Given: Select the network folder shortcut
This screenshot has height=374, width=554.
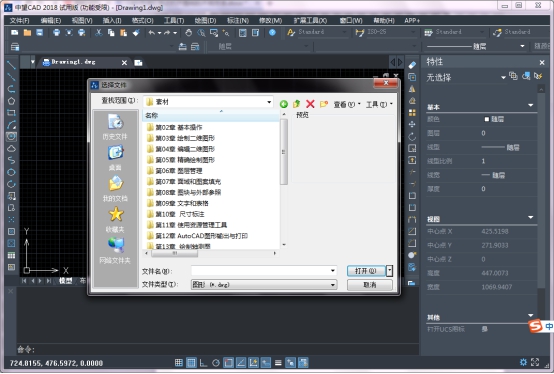Looking at the screenshot, I should click(x=115, y=251).
